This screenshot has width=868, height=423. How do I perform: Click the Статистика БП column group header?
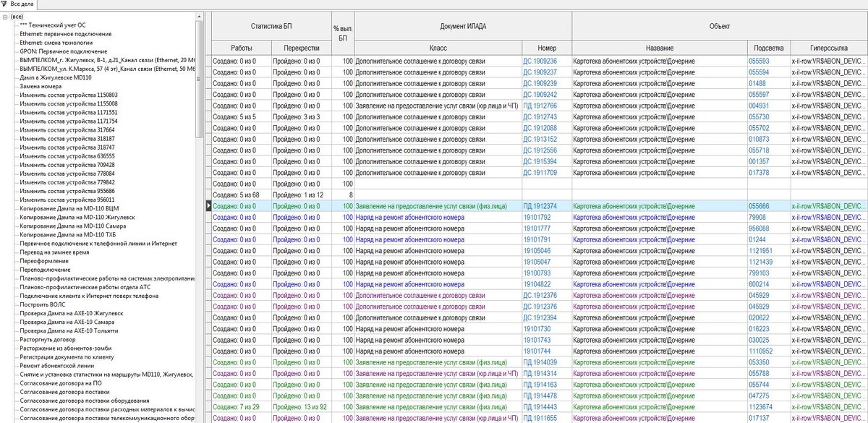[x=271, y=26]
